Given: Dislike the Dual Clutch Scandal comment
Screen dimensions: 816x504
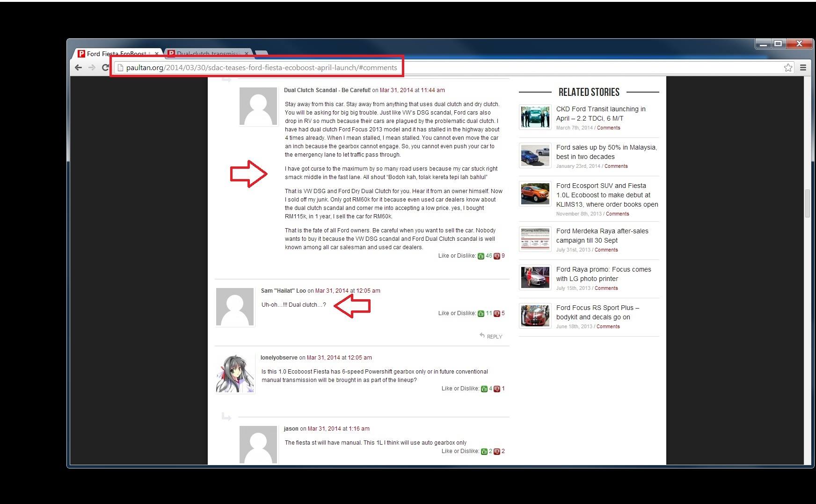Looking at the screenshot, I should click(497, 256).
